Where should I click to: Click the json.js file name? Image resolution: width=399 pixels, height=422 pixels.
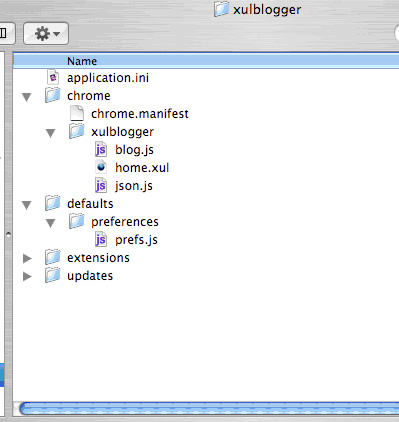(x=134, y=186)
